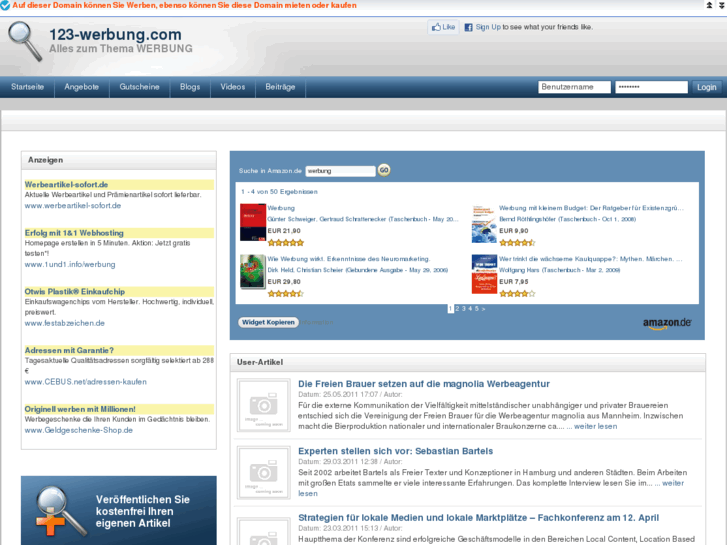The height and width of the screenshot is (545, 727).
Task: Click '1 - 4 von 50 Ergebnissen' text
Action: coord(280,192)
